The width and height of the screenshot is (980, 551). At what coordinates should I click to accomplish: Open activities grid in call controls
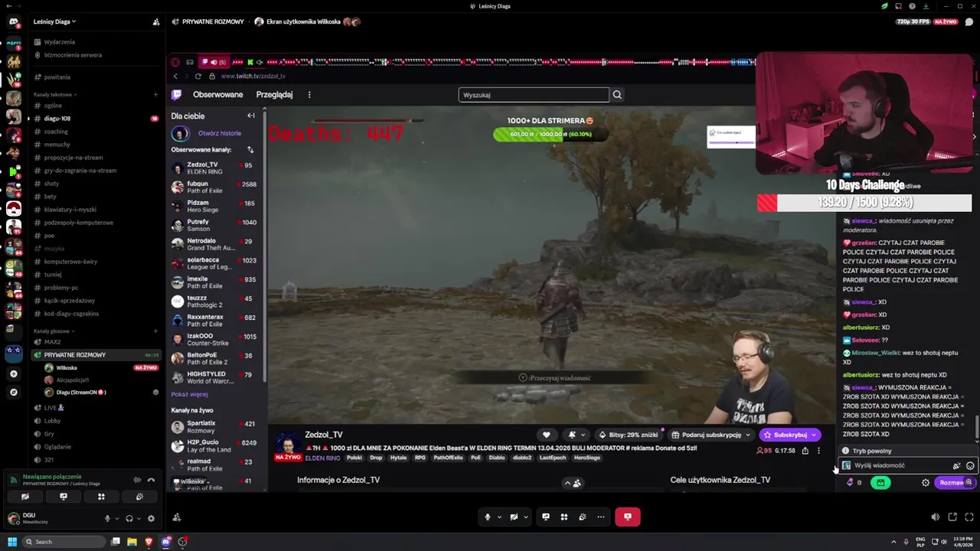[x=564, y=517]
